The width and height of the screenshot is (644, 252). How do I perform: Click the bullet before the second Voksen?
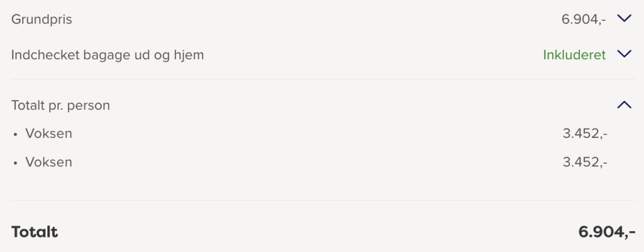[x=16, y=163]
